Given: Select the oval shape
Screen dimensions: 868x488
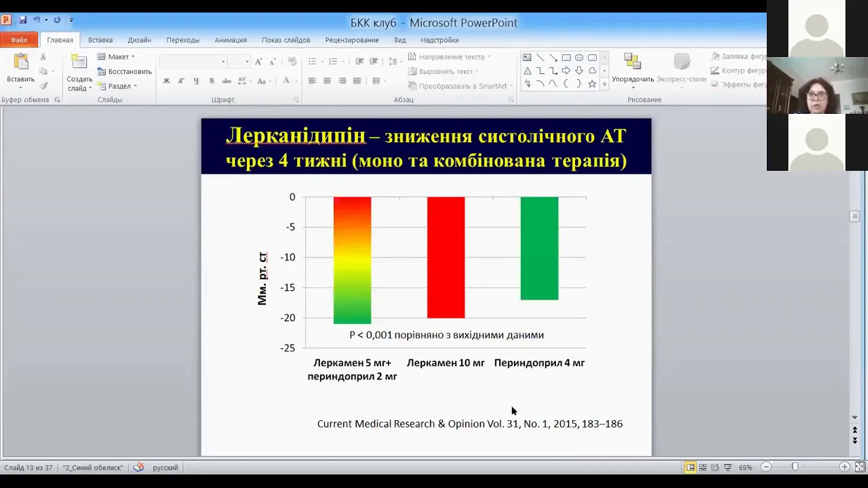Looking at the screenshot, I should [579, 58].
